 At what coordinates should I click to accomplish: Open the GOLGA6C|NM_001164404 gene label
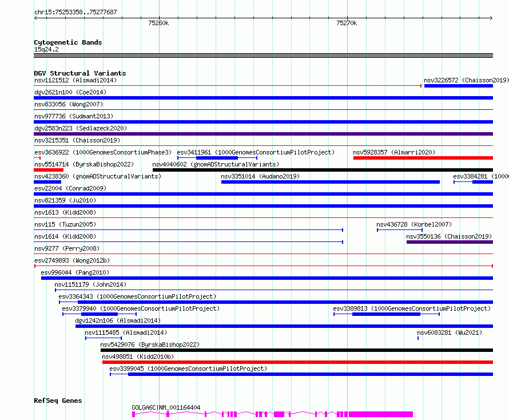(x=166, y=407)
